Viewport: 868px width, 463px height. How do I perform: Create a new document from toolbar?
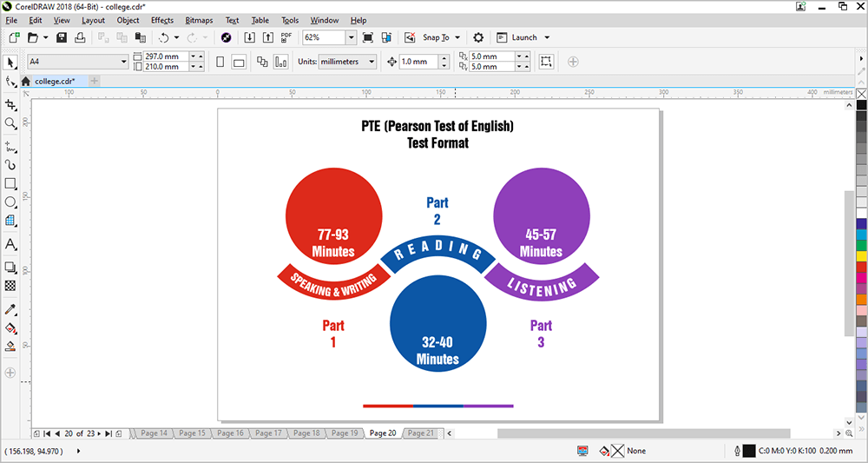pyautogui.click(x=15, y=37)
